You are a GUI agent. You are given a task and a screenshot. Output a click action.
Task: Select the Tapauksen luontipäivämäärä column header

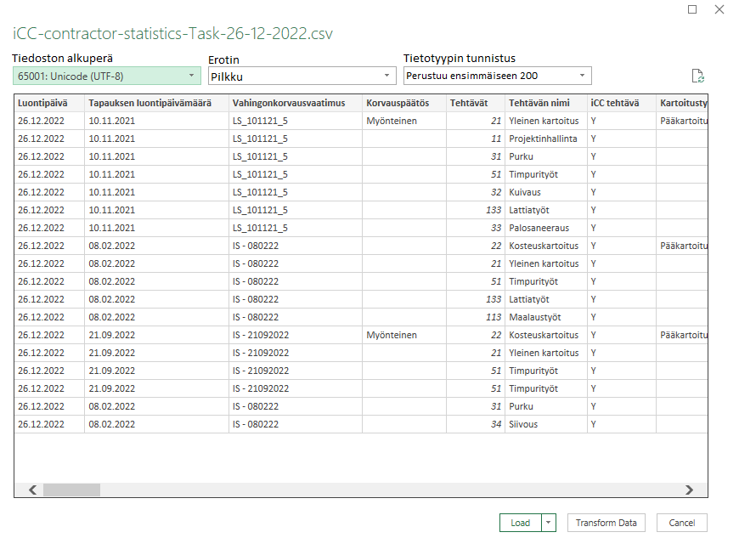click(155, 103)
